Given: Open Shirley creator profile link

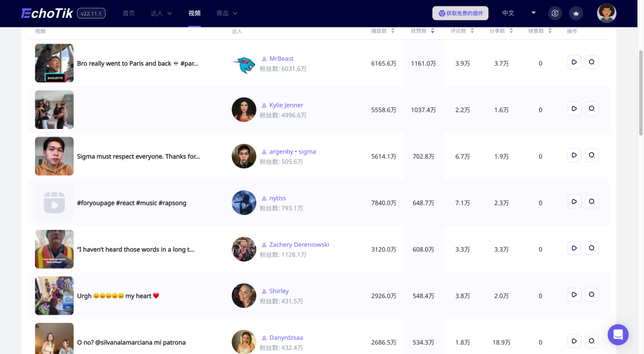Looking at the screenshot, I should [x=279, y=291].
